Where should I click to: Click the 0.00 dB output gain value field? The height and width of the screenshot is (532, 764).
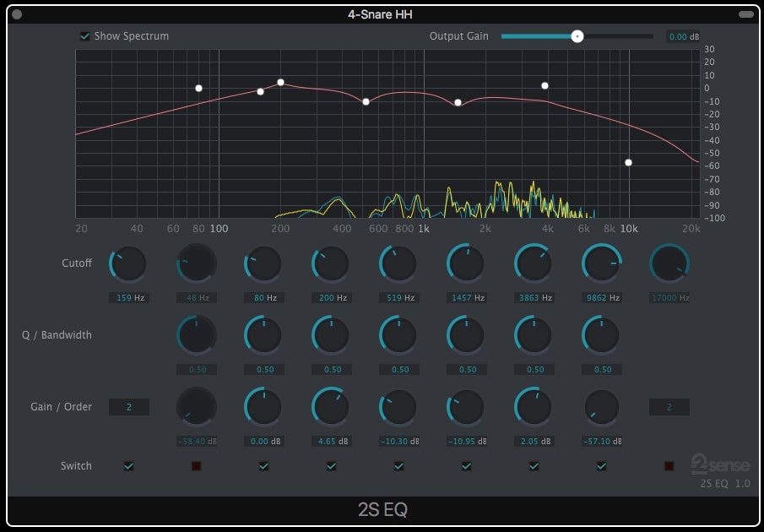[685, 36]
